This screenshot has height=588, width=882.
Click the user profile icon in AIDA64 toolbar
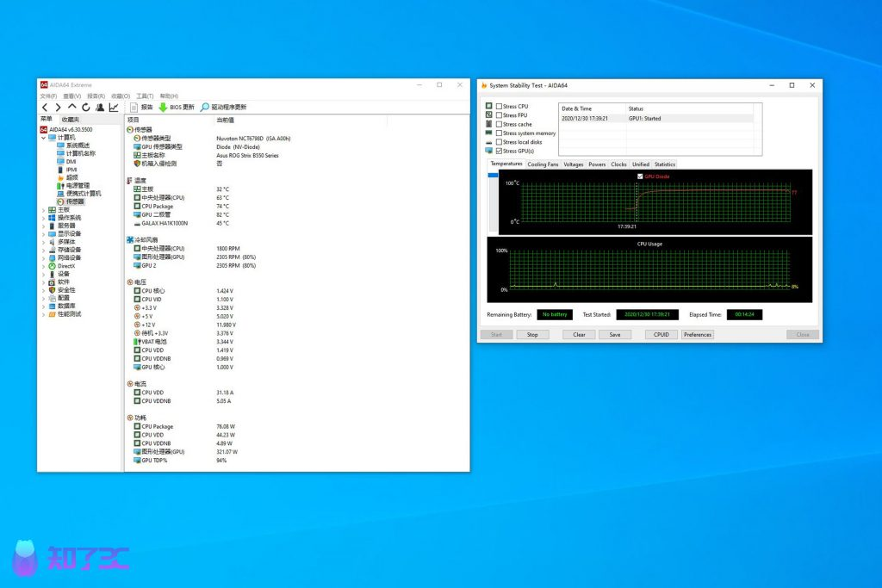(100, 107)
